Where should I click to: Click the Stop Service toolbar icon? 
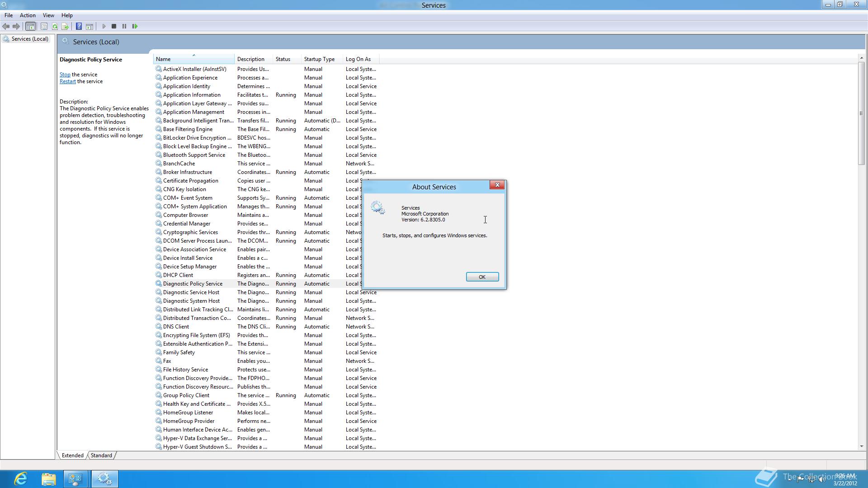point(114,26)
